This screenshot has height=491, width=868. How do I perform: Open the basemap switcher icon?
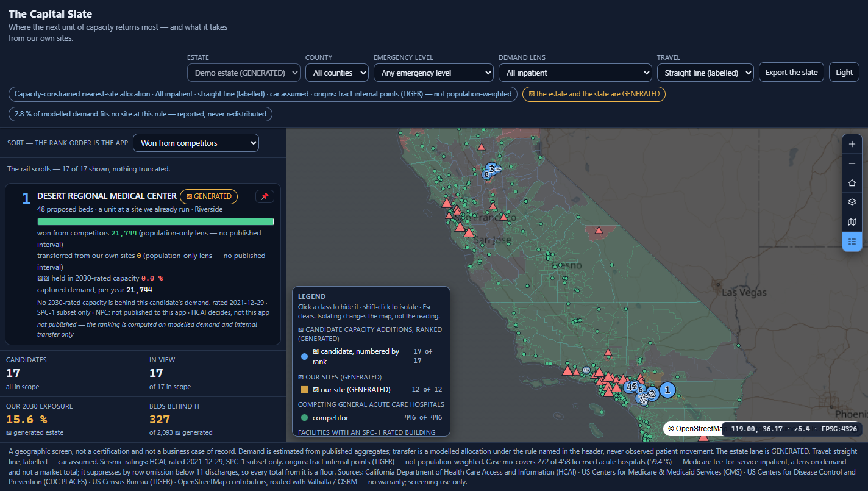852,222
